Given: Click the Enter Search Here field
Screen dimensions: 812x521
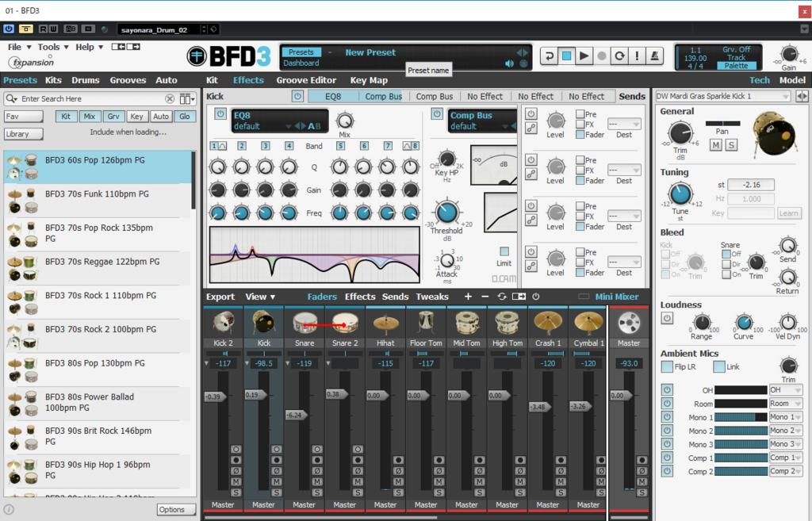Looking at the screenshot, I should (91, 98).
